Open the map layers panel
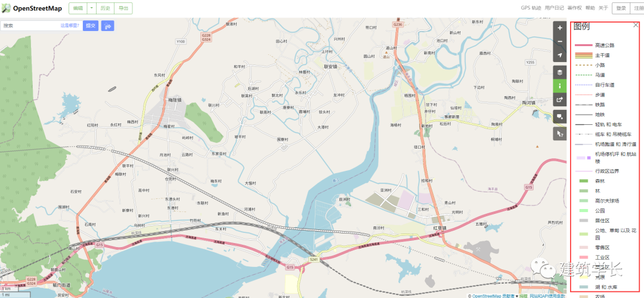Image resolution: width=644 pixels, height=298 pixels. click(559, 72)
